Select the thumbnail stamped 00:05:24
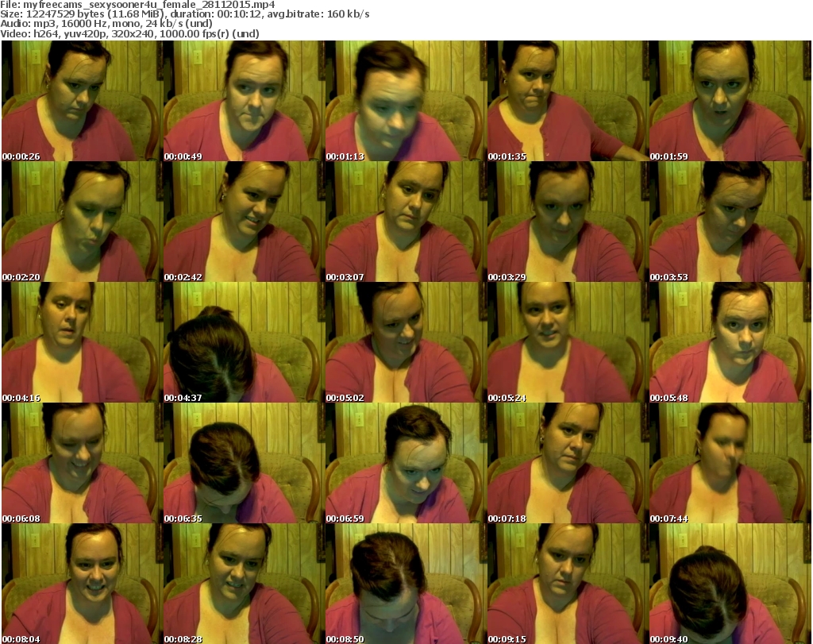The height and width of the screenshot is (644, 813). point(568,343)
